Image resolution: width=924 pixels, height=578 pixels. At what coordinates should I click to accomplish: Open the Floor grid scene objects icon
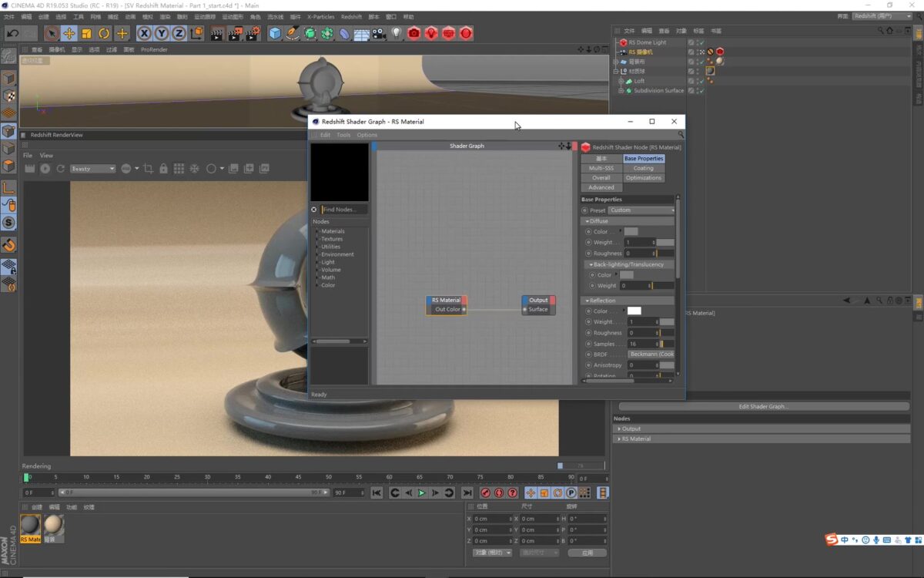point(362,33)
